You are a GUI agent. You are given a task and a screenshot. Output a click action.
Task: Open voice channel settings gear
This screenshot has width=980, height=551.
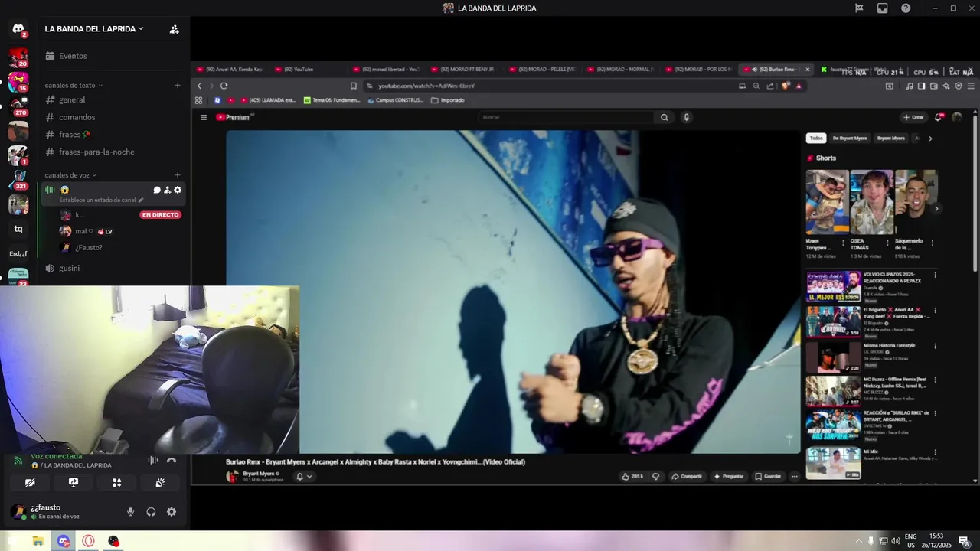click(178, 190)
